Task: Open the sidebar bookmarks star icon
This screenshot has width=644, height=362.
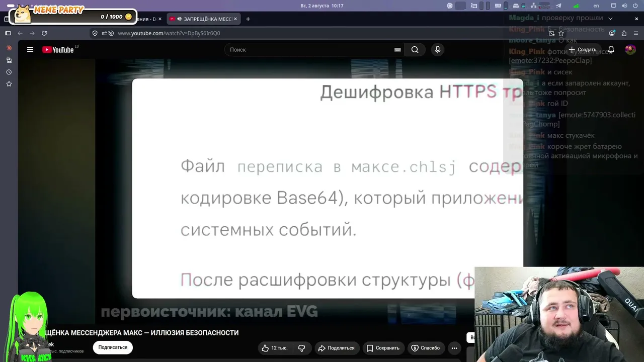Action: point(9,84)
